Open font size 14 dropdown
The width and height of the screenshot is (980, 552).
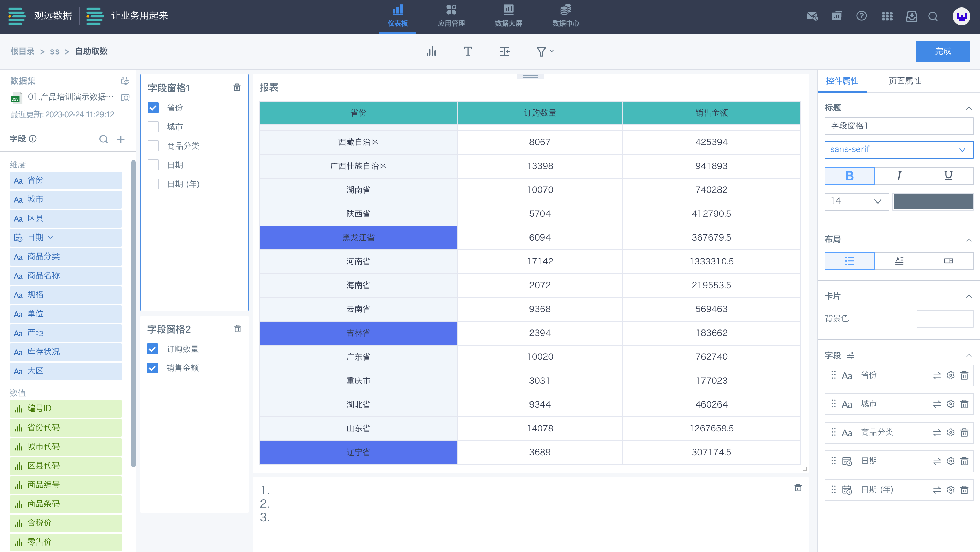856,201
